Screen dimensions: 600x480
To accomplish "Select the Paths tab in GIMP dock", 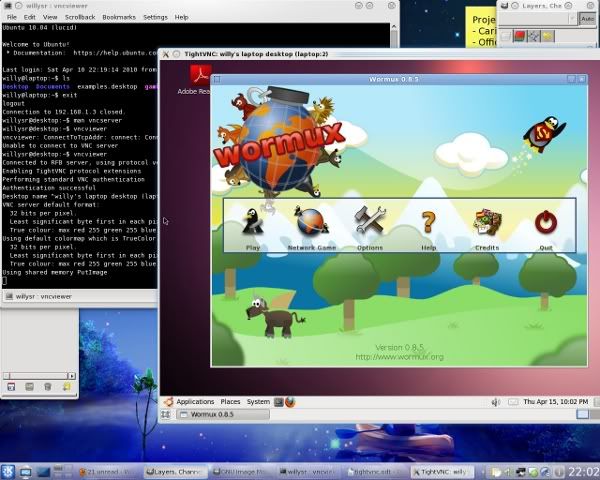I will point(533,36).
